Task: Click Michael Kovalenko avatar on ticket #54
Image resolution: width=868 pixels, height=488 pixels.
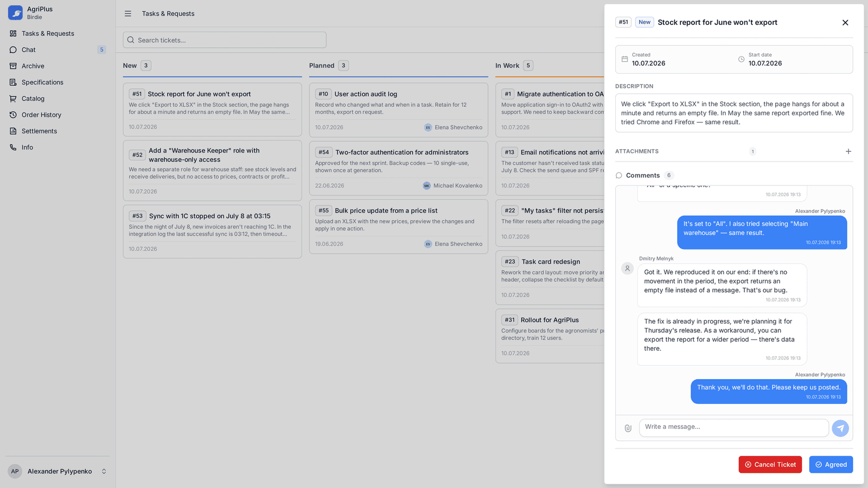Action: pos(426,185)
